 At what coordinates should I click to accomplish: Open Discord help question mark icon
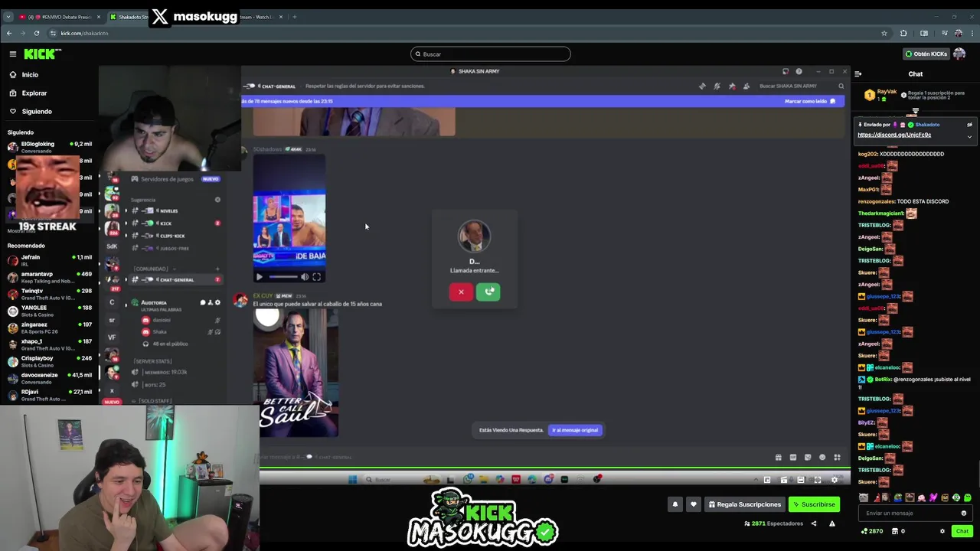tap(799, 71)
